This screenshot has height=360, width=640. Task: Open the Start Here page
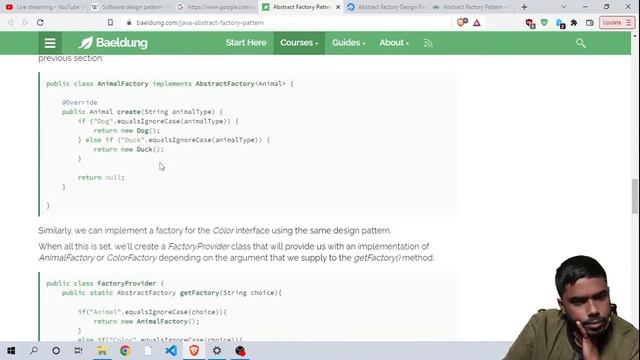pyautogui.click(x=246, y=43)
